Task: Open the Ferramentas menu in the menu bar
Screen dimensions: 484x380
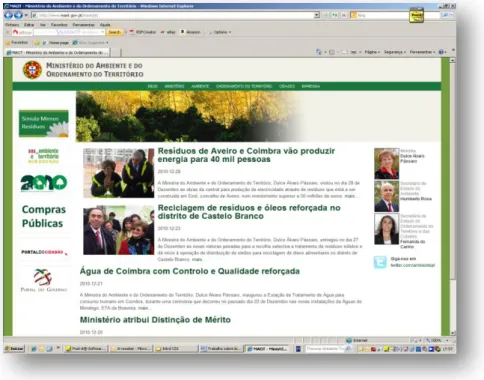Action: [84, 25]
